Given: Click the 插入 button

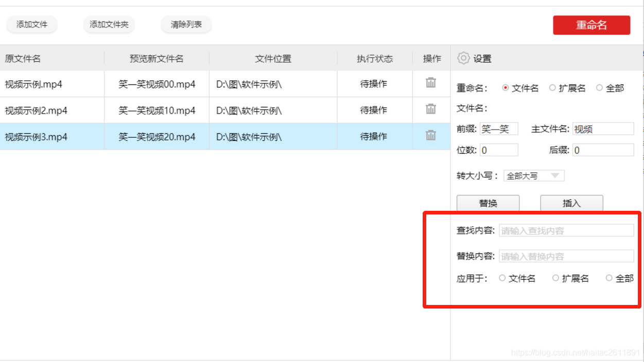Looking at the screenshot, I should point(571,203).
